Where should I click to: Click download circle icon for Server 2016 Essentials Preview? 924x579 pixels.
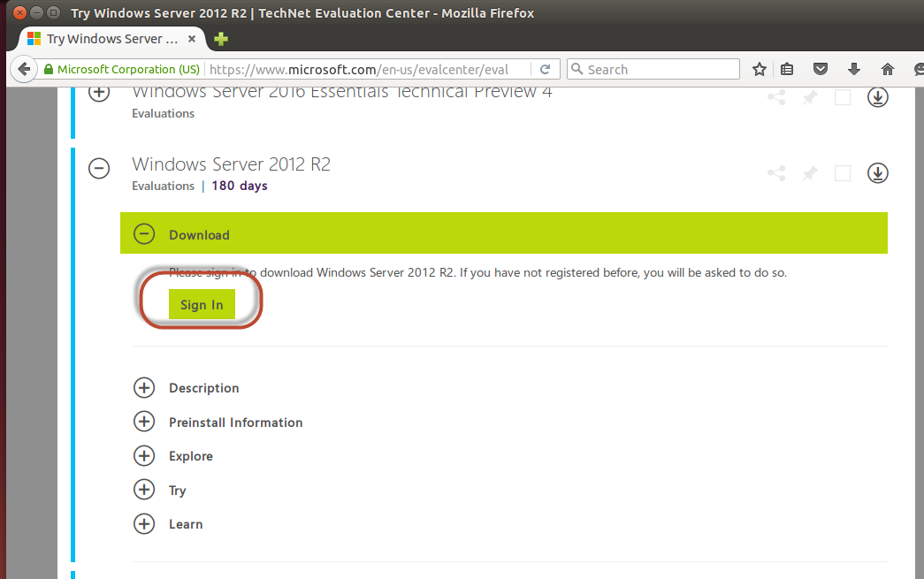tap(877, 97)
